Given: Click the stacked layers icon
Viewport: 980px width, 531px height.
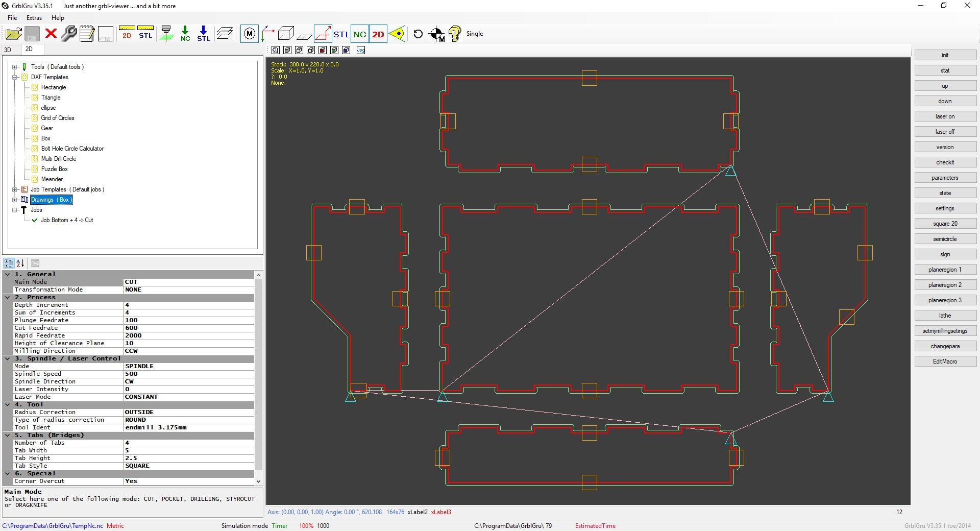Looking at the screenshot, I should coord(225,34).
